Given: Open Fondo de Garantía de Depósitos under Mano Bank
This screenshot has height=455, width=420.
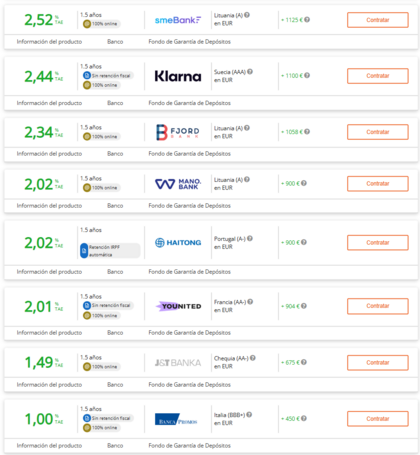Looking at the screenshot, I should [x=189, y=206].
